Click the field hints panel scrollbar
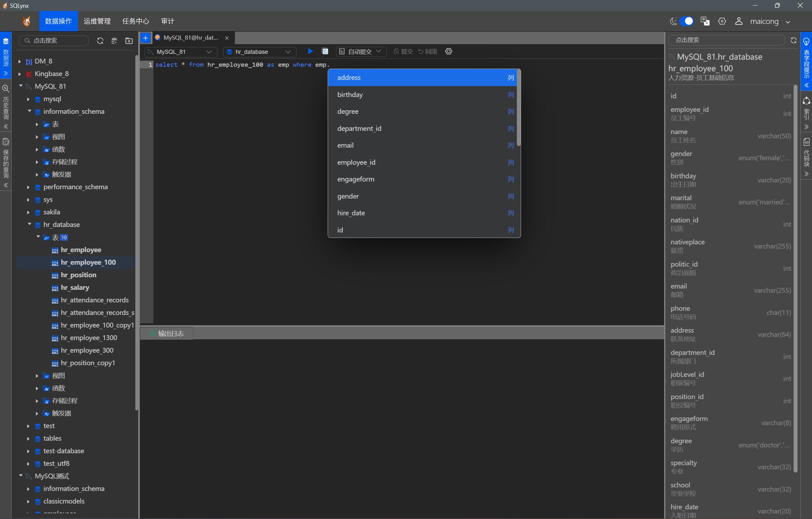Screen dimensions: 812x519 tap(796, 279)
